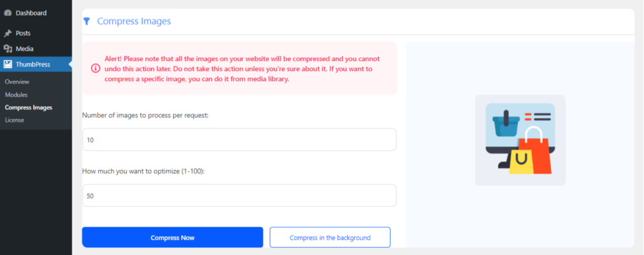Click the Media library icon
Viewport: 644px width, 255px height.
8,48
